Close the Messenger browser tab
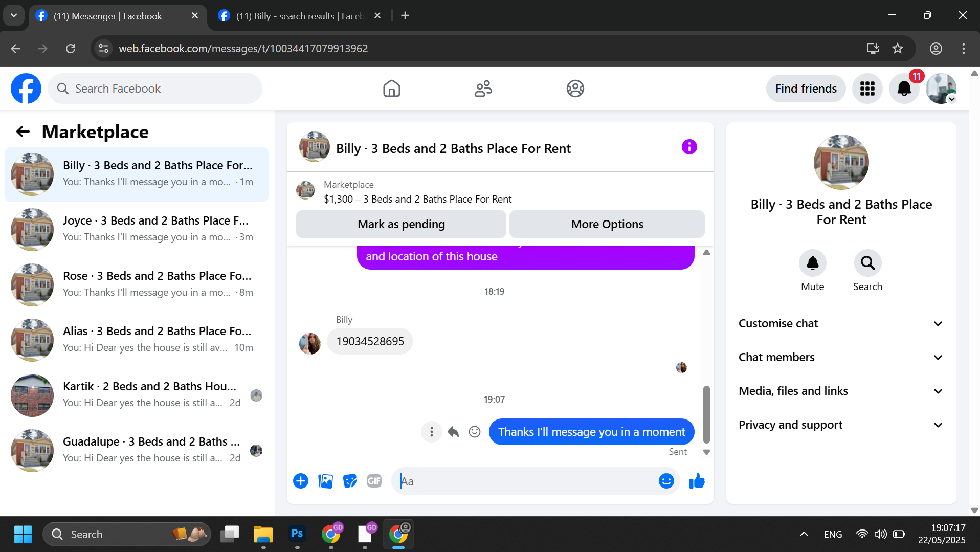Screen dimensions: 980x552 pos(194,16)
